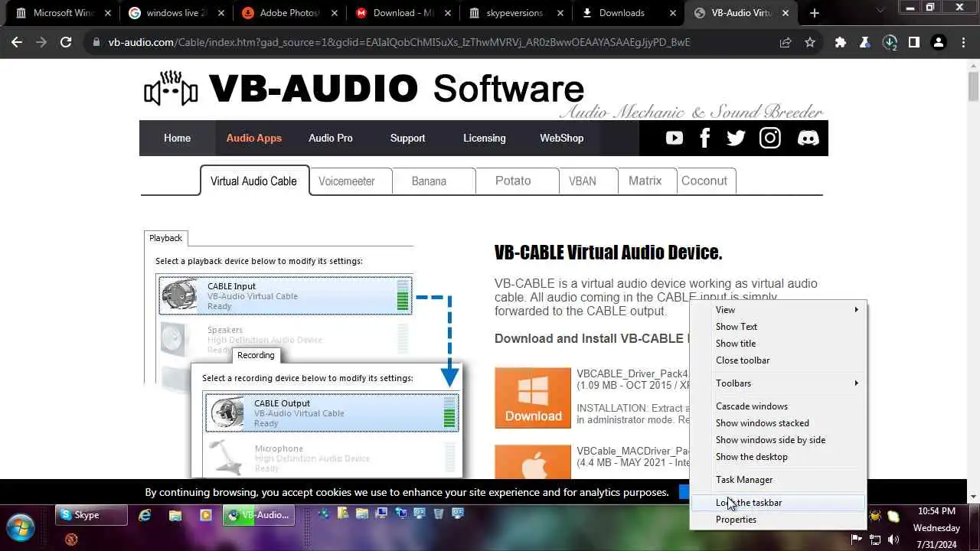Go forward using the browser forward arrow
The height and width of the screenshot is (551, 980).
41,43
